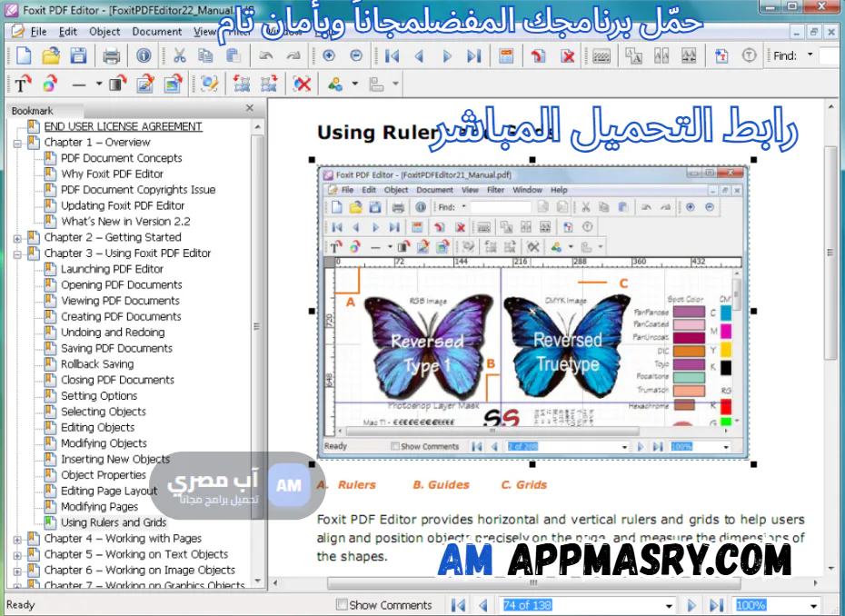Go to first page in main toolbar
This screenshot has height=616, width=845.
[393, 55]
